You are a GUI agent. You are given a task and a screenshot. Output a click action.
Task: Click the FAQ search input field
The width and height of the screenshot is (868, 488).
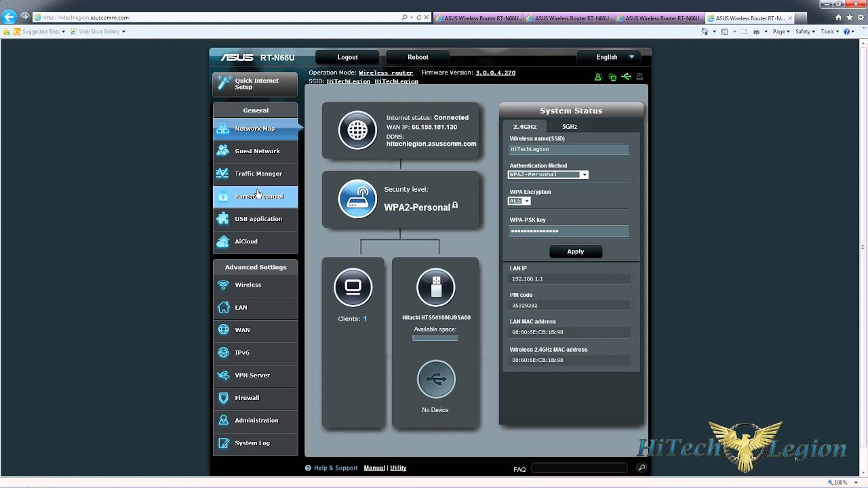point(579,468)
